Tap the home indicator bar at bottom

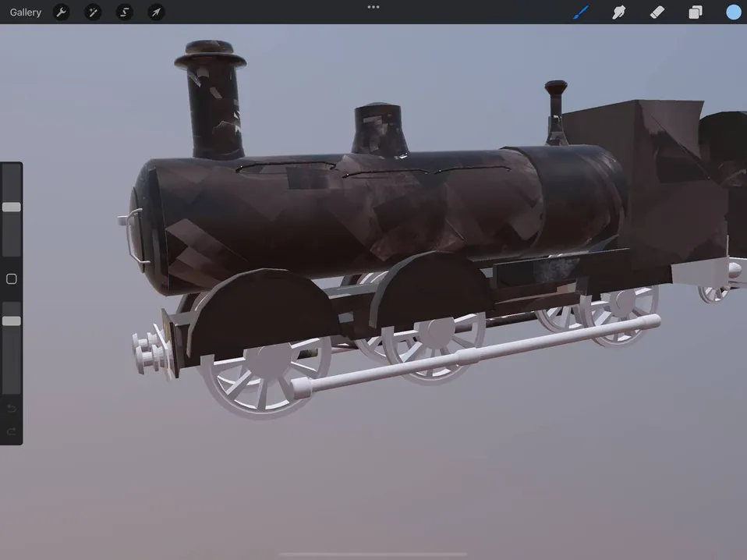373,555
